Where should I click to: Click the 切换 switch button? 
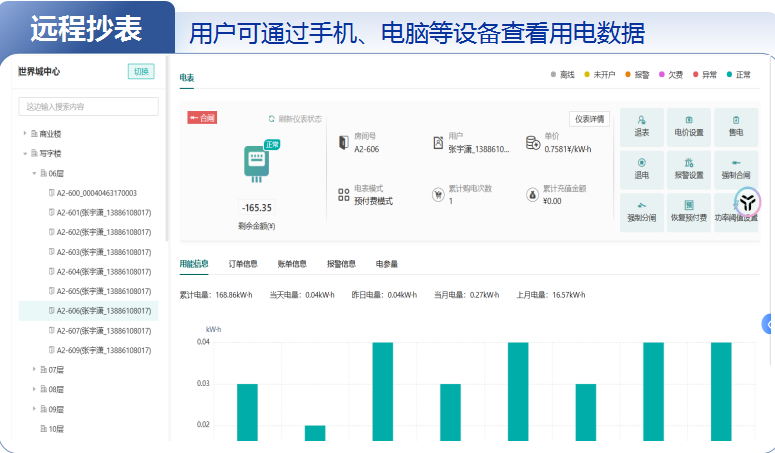click(141, 72)
